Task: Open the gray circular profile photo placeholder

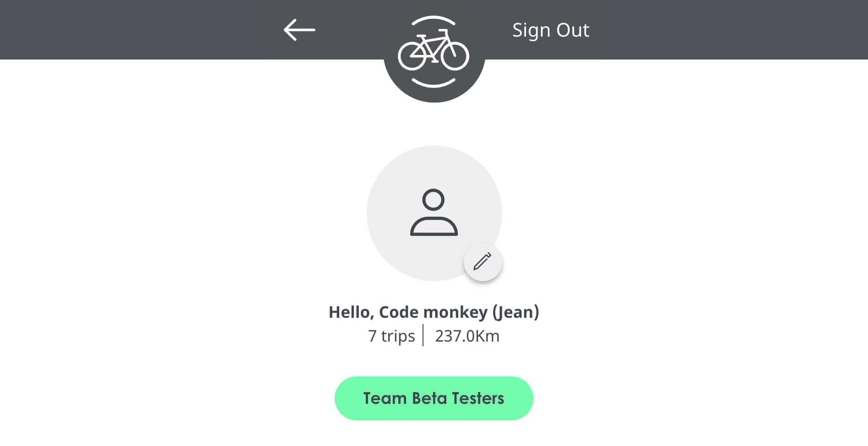Action: (x=434, y=213)
